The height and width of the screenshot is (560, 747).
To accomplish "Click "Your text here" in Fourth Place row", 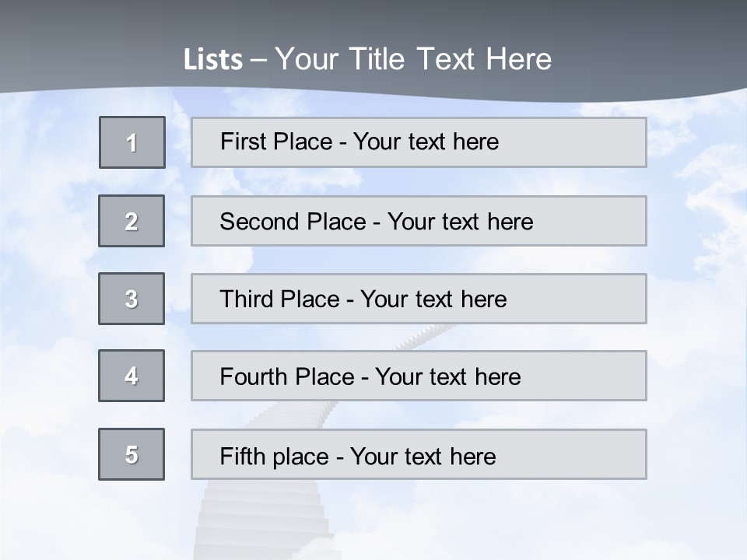I will click(x=447, y=377).
